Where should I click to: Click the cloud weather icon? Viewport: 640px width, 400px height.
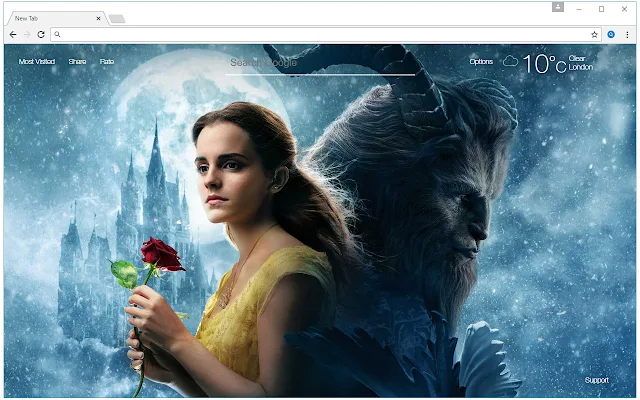coord(510,62)
